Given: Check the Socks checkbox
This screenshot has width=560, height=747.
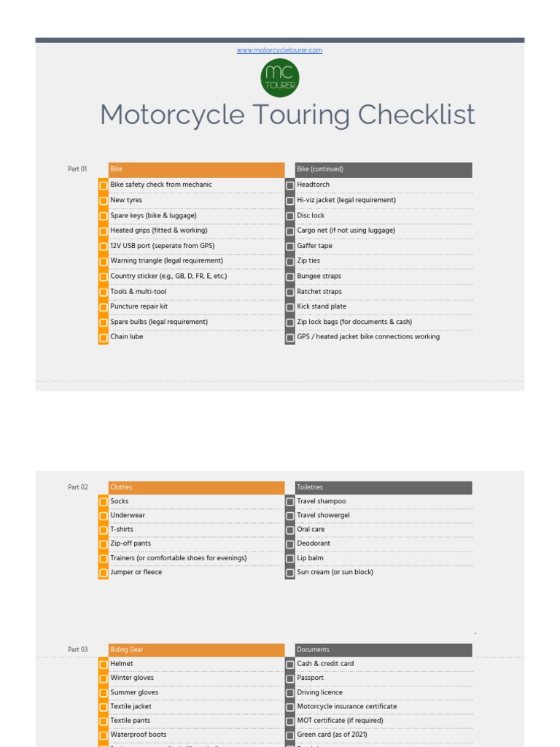Looking at the screenshot, I should click(x=104, y=502).
